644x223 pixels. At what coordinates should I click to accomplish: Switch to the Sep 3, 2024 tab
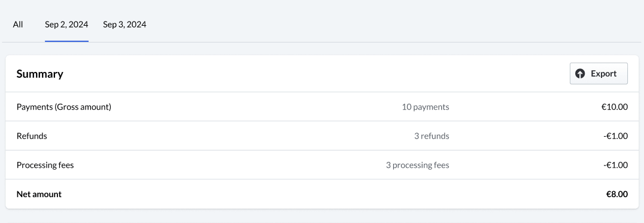coord(124,25)
